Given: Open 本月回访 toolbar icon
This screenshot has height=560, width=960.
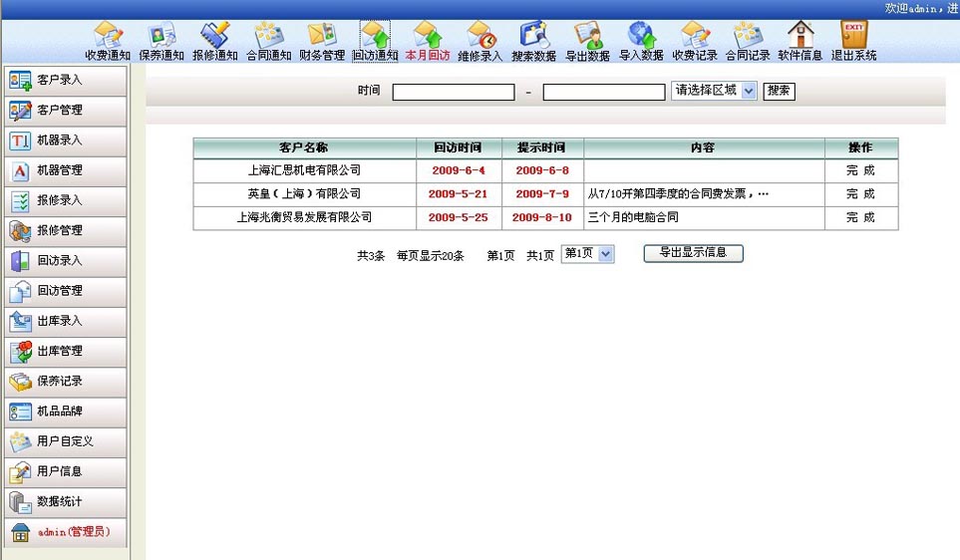Looking at the screenshot, I should coord(428,41).
